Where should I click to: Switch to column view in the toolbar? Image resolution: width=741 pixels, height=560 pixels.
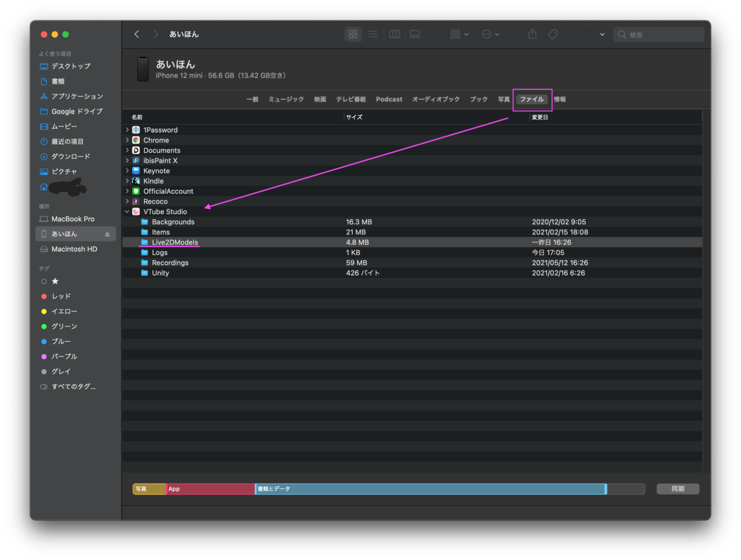click(x=394, y=34)
